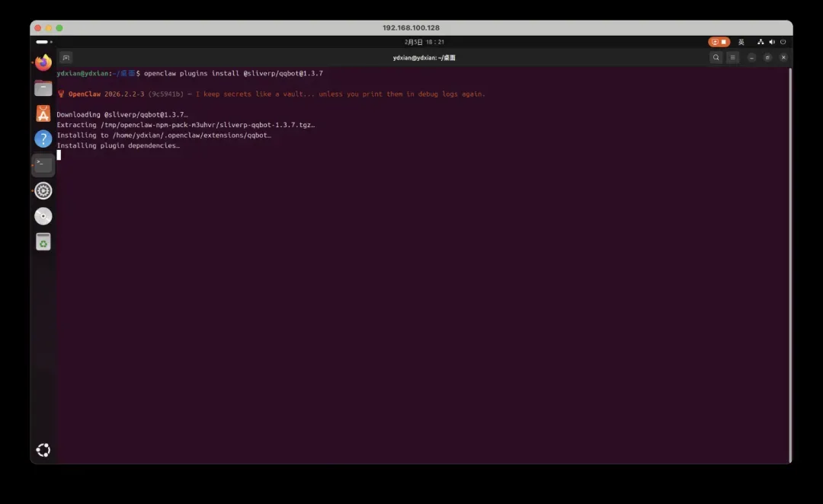
Task: Switch input method from 英
Action: click(741, 42)
